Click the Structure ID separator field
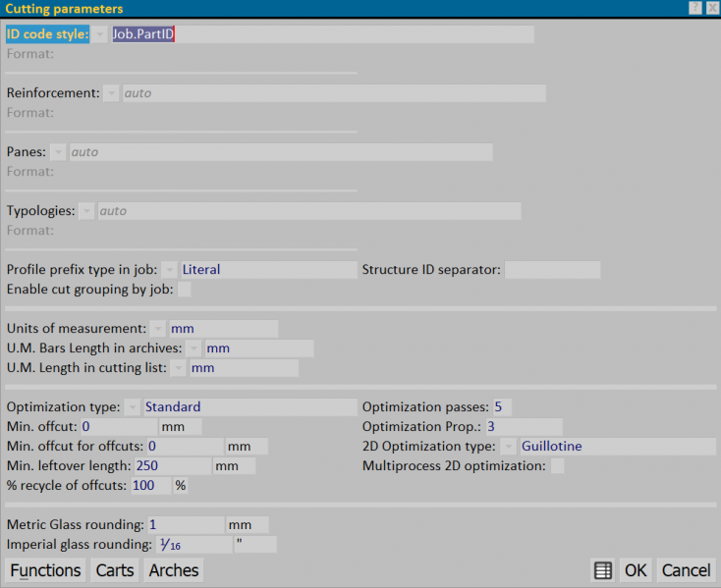The width and height of the screenshot is (721, 588). point(552,270)
